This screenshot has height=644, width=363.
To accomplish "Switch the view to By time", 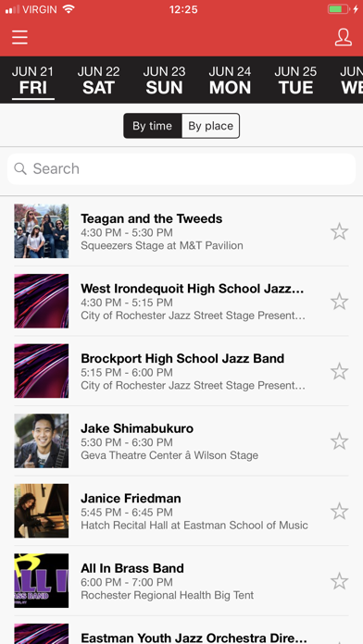I will (x=153, y=126).
